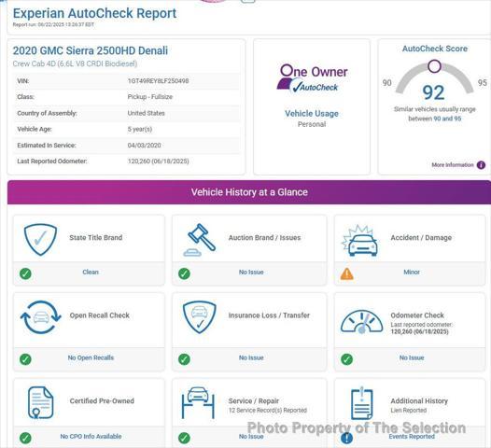Open the Clean title brand link
Image resolution: width=491 pixels, height=448 pixels.
click(91, 272)
